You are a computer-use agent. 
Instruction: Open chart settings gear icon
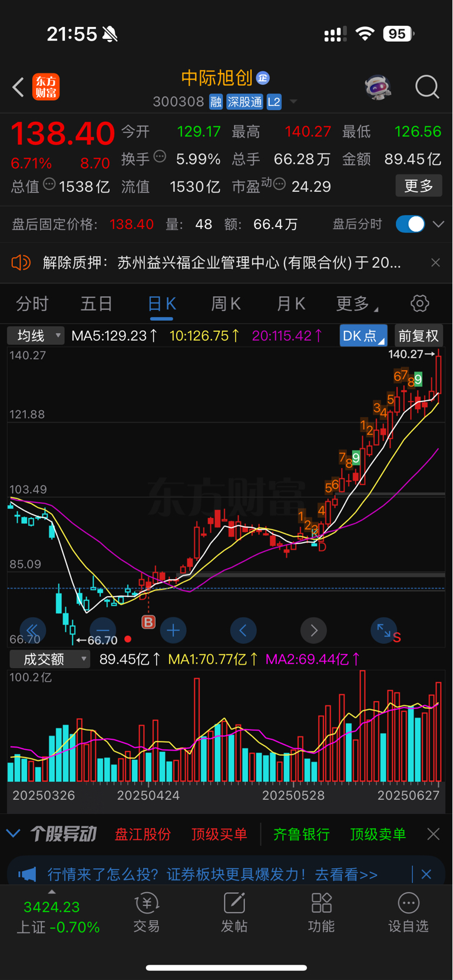tap(419, 304)
